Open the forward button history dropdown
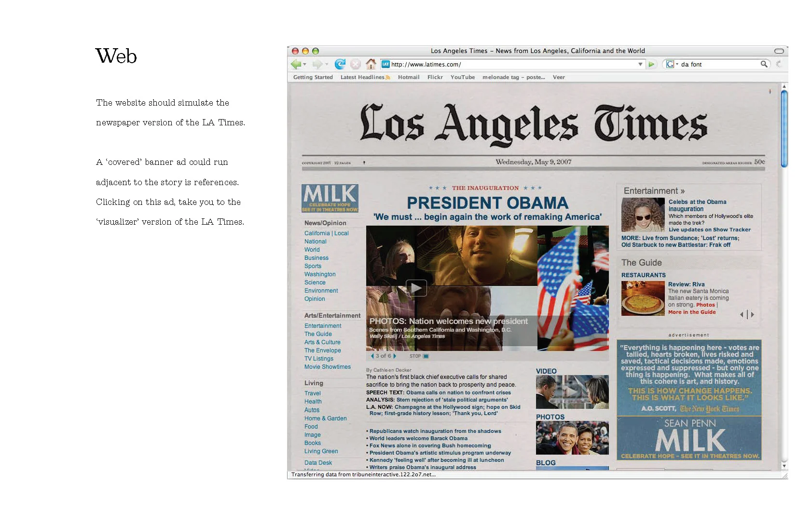 (327, 64)
